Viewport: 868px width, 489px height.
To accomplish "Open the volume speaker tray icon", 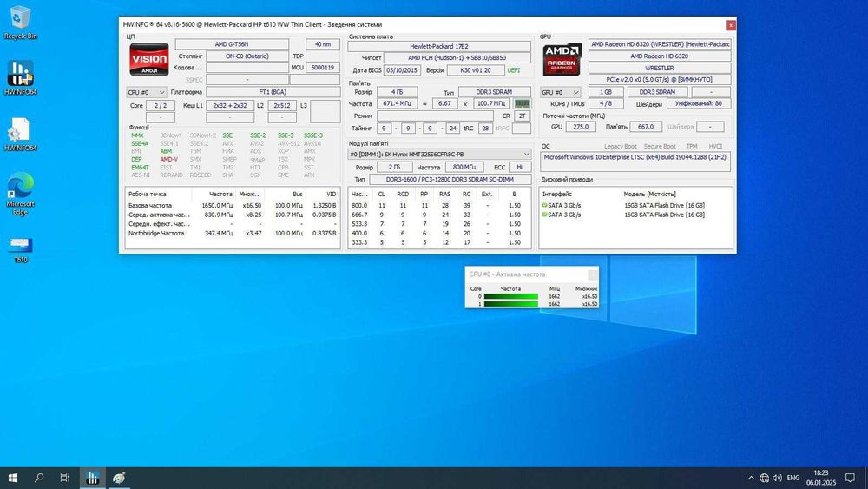I will (x=777, y=478).
